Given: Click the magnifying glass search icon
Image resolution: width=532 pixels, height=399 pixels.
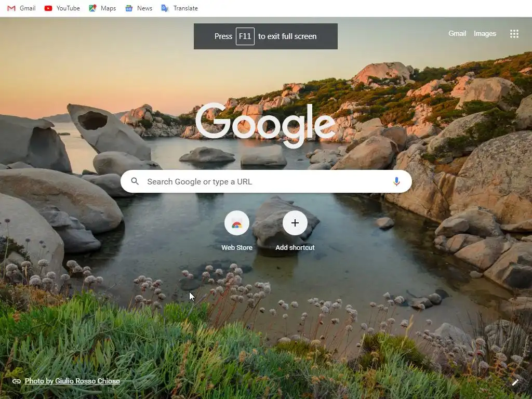Looking at the screenshot, I should [x=135, y=181].
